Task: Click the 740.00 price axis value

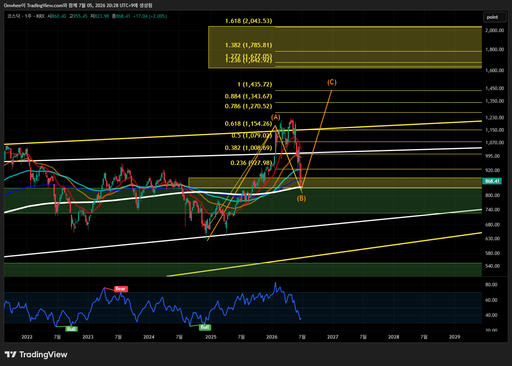Action: pos(492,210)
